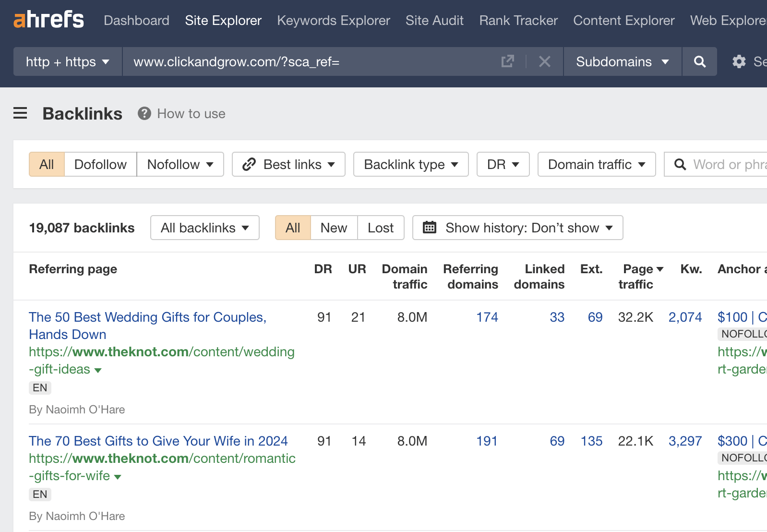Click the How to use help icon

click(144, 113)
